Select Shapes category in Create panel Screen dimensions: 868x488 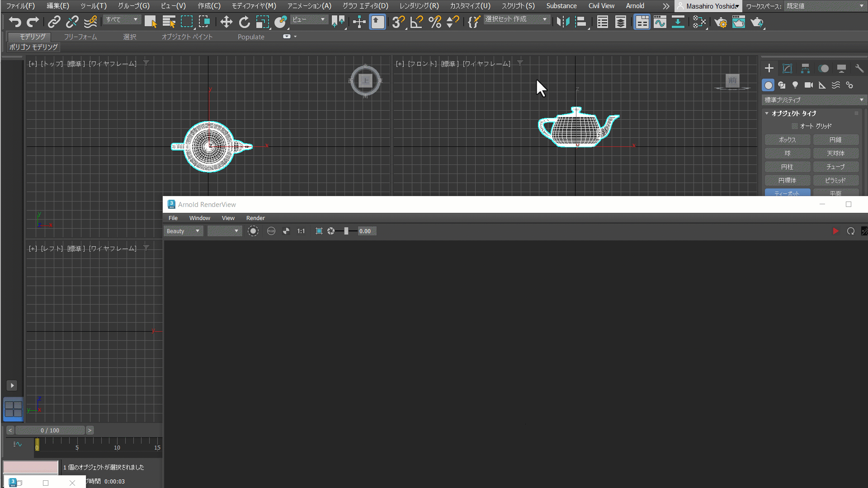point(782,85)
